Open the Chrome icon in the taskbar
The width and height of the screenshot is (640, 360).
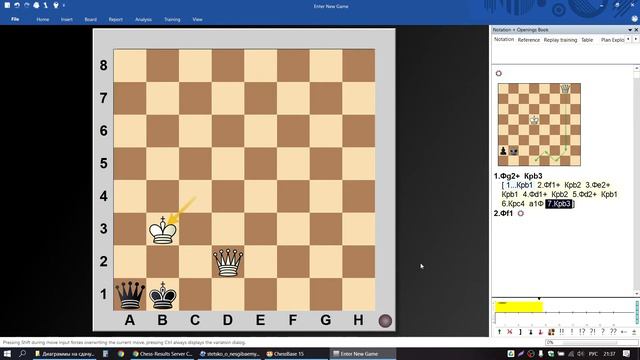pyautogui.click(x=121, y=354)
